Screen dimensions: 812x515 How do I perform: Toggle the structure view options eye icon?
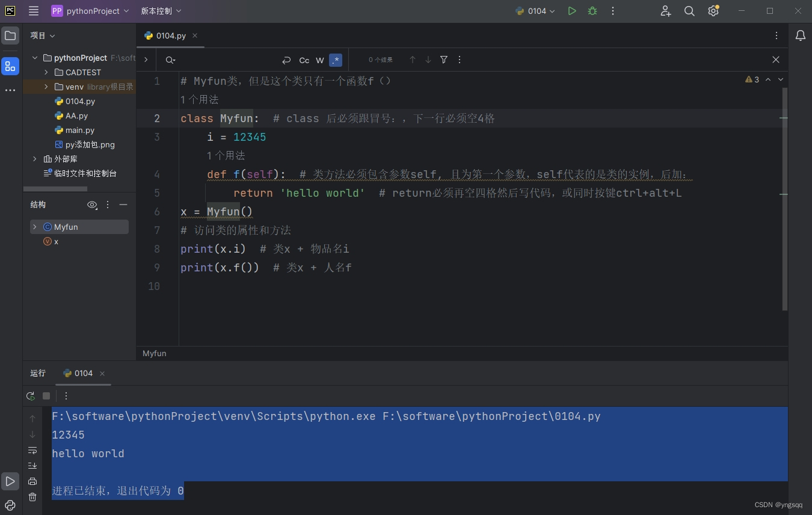92,205
